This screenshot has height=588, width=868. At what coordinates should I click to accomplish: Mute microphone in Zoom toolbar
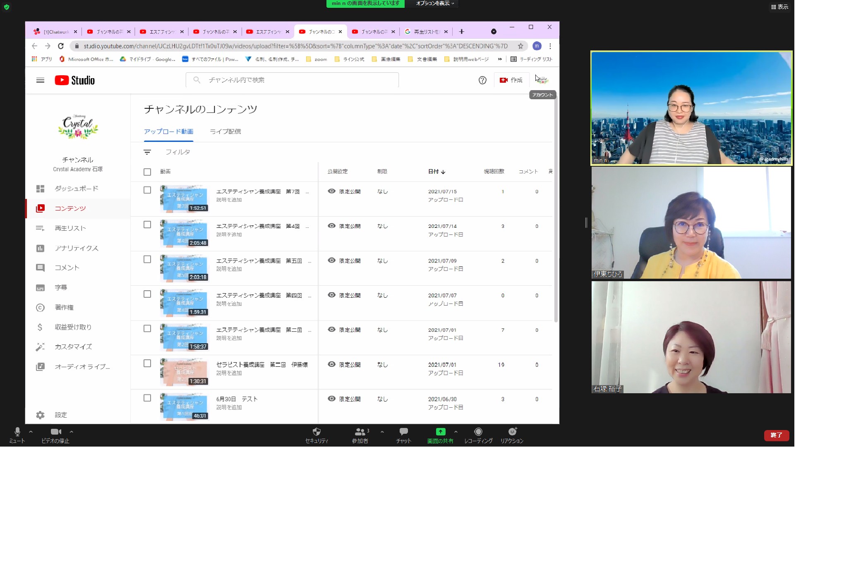17,435
